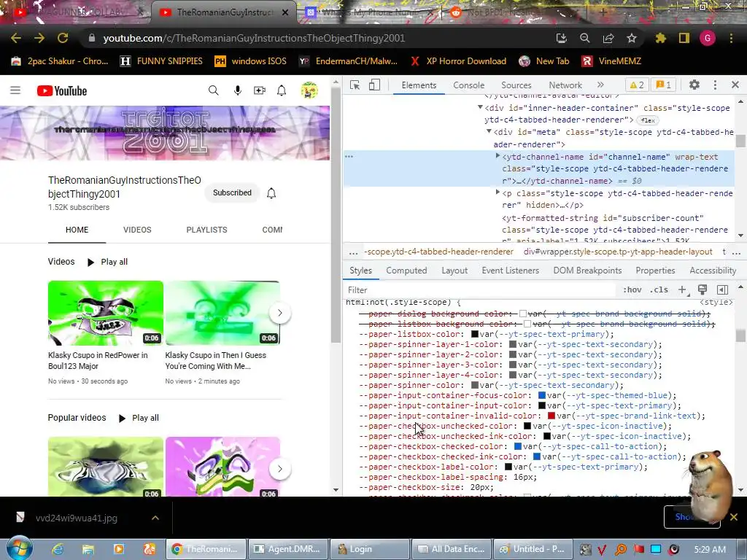
Task: Click the --paper-input-container-invalid-color red swatch
Action: [551, 416]
